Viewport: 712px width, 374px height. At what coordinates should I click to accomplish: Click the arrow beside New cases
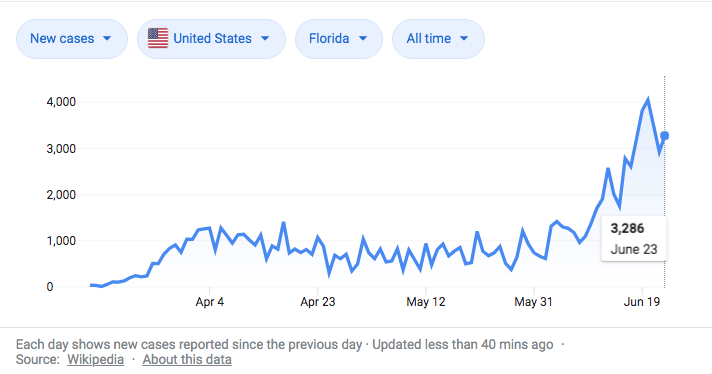tap(107, 39)
